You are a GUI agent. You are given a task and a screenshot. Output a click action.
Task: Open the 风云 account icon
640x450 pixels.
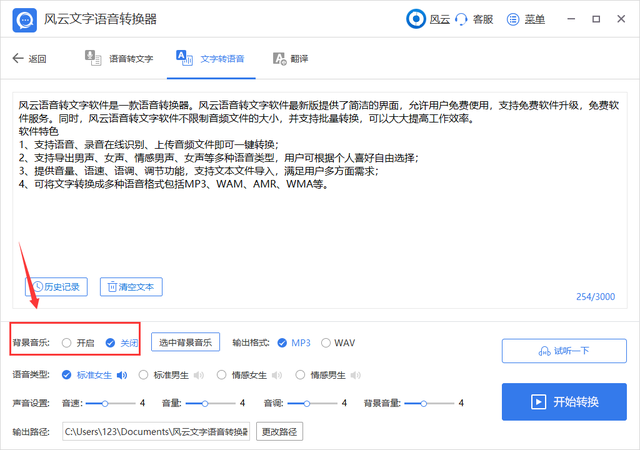coord(416,19)
